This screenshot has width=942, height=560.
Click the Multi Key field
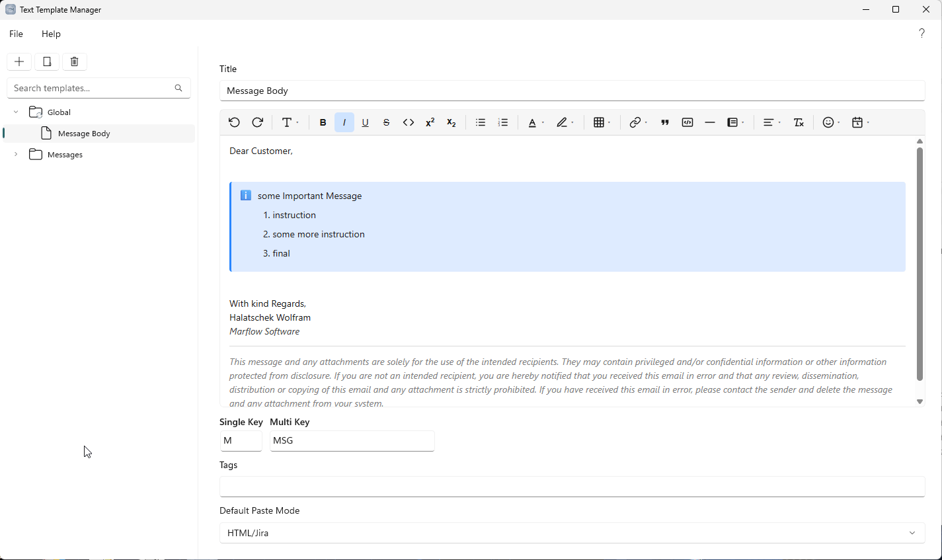coord(352,440)
